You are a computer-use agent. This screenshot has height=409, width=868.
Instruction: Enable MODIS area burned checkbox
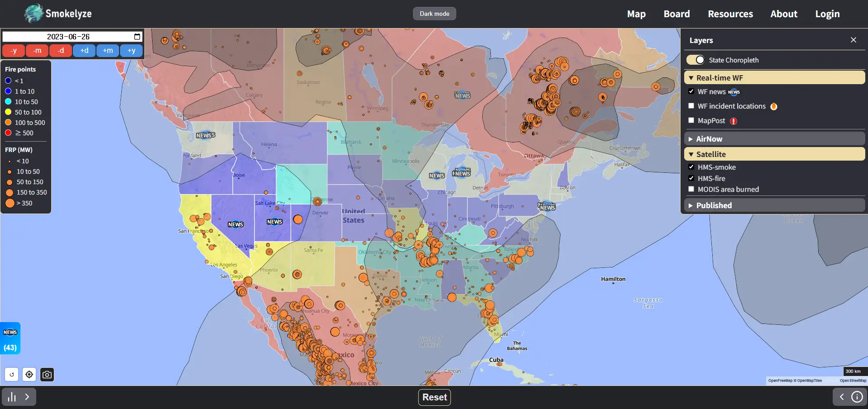coord(691,189)
